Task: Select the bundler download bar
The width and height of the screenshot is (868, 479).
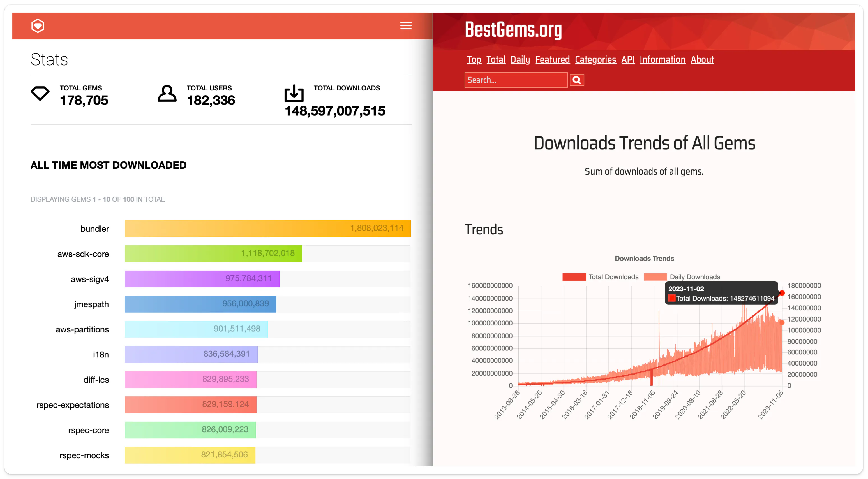Action: point(267,228)
